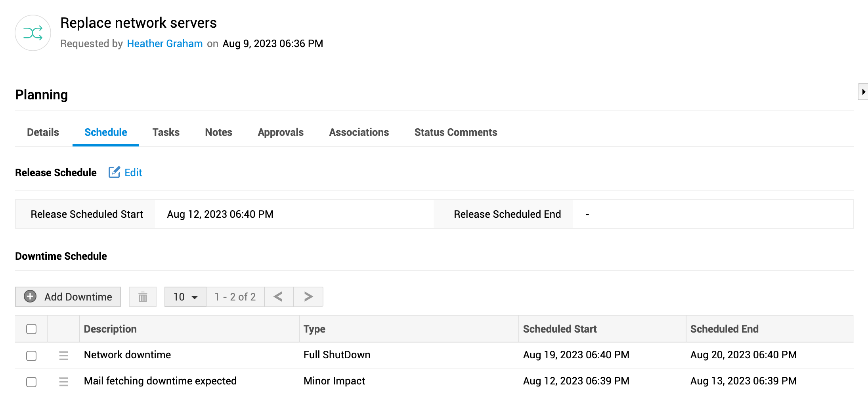Switch to the Tasks tab
The image size is (868, 407).
pyautogui.click(x=166, y=132)
